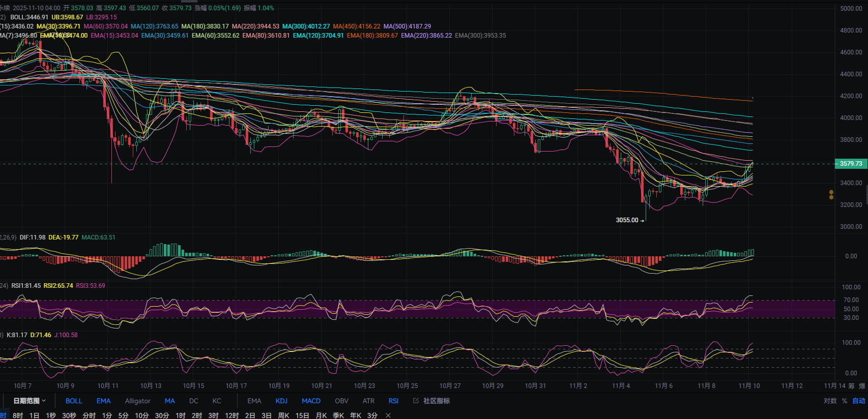Click the % percentage scale icon
The height and width of the screenshot is (419, 868).
tap(845, 401)
